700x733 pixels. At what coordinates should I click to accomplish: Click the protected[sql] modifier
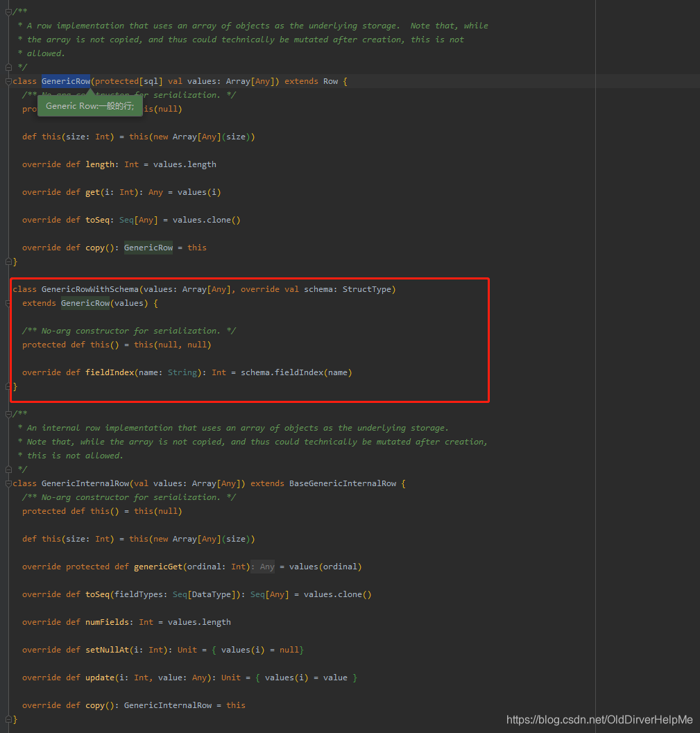(129, 81)
